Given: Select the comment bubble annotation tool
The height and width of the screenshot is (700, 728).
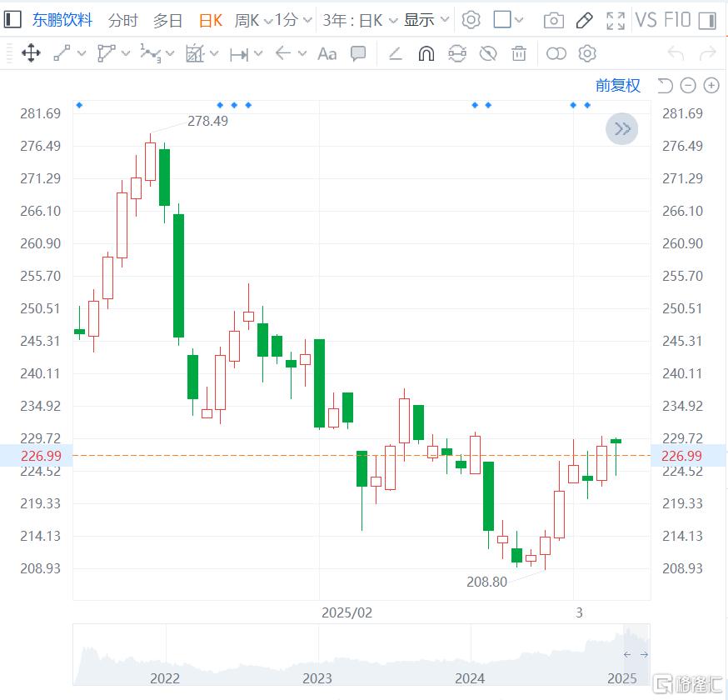Looking at the screenshot, I should [x=358, y=54].
